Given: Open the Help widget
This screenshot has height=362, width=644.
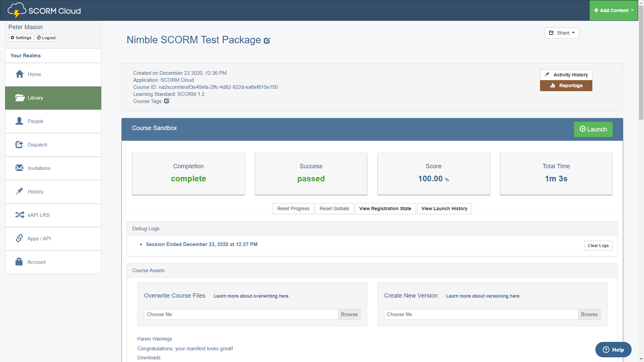Looking at the screenshot, I should 613,350.
